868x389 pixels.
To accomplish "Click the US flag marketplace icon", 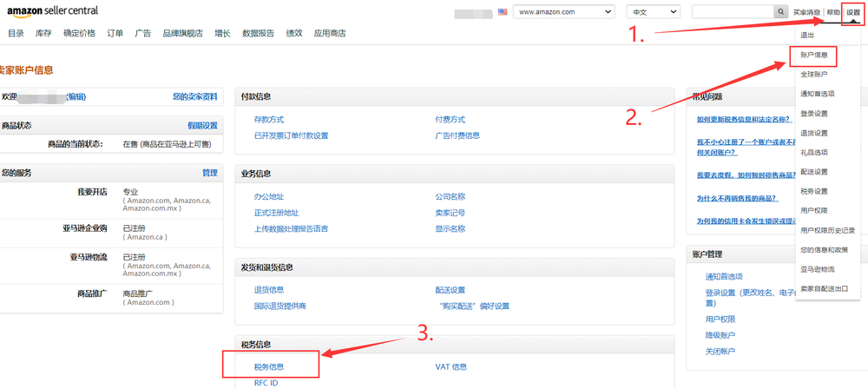I will (503, 11).
